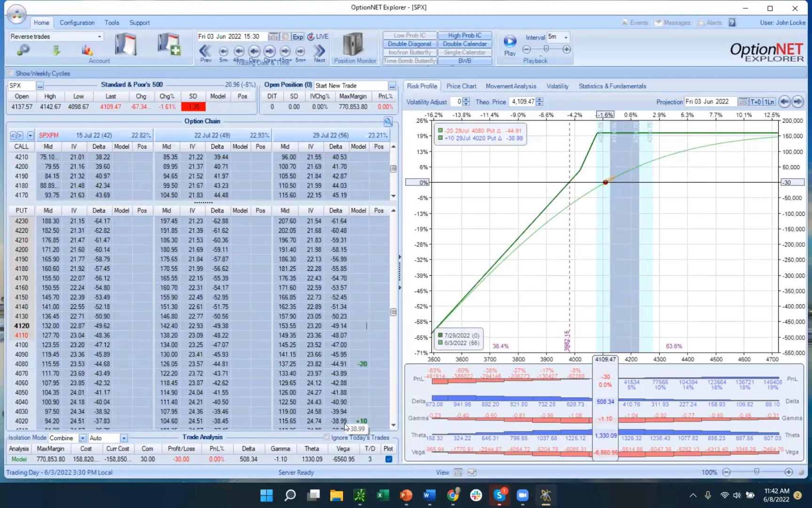Click the playback speed slider handle
The height and width of the screenshot is (508, 812).
(546, 49)
